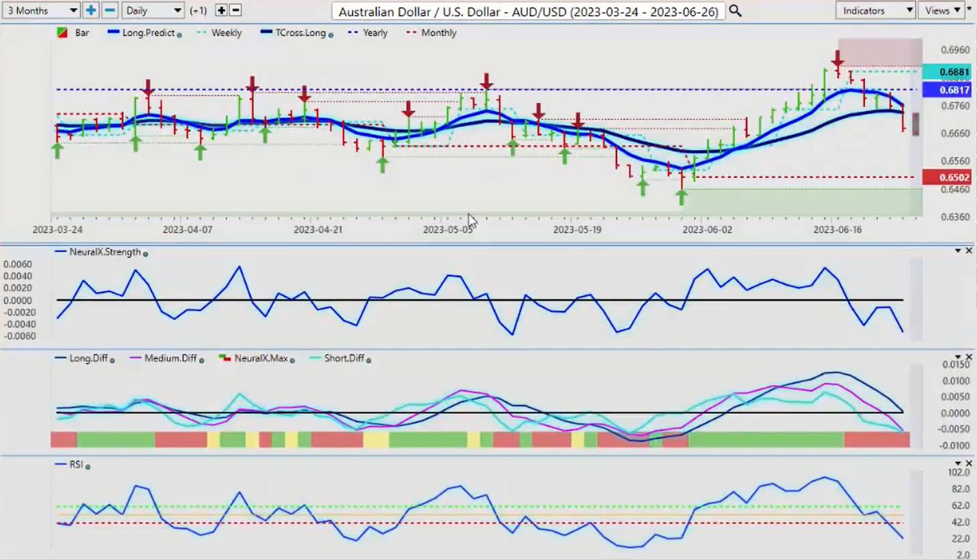
Task: Click the settings dot next to TCross.Long
Action: click(x=330, y=34)
